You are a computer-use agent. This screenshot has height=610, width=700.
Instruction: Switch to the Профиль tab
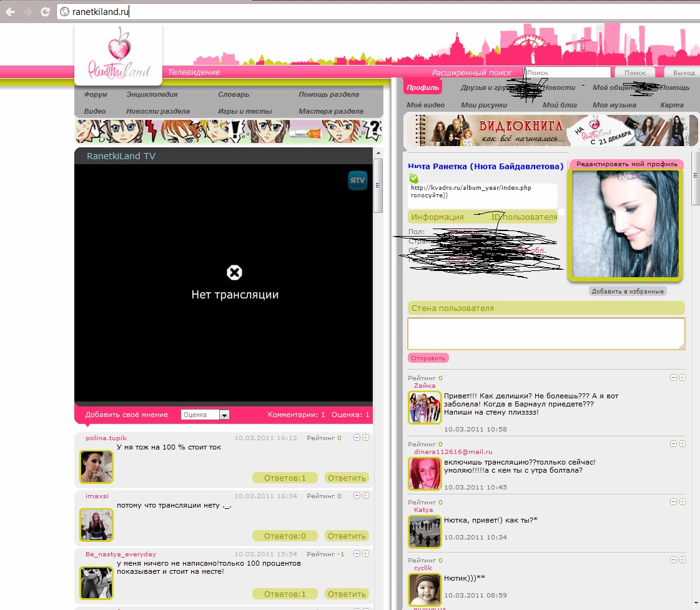tap(423, 88)
